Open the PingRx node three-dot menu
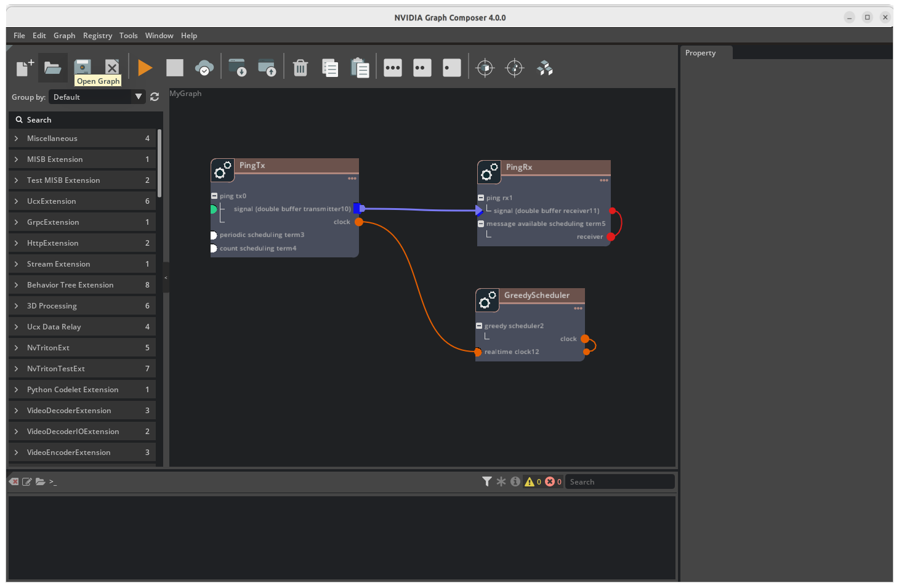 (x=604, y=180)
